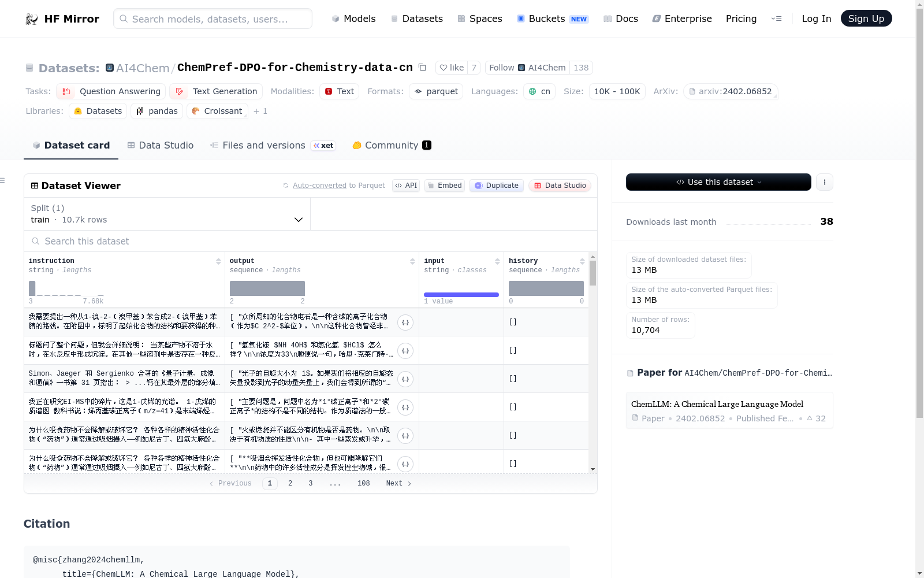Click the Croissant library tag
924x578 pixels.
(x=217, y=111)
